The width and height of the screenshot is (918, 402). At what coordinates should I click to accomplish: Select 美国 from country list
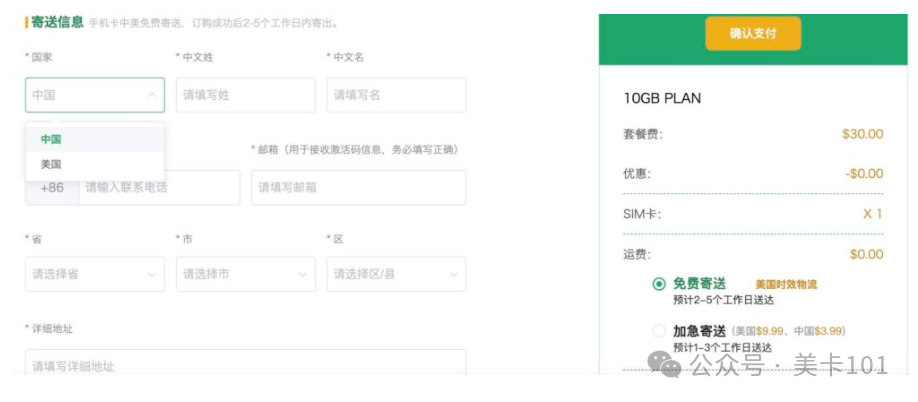pos(95,164)
